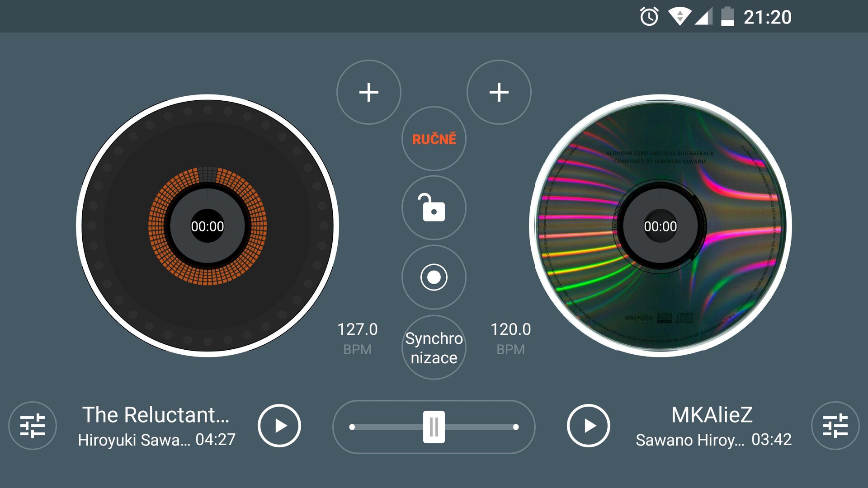Toggle the tempo lock padlock icon
868x488 pixels.
point(434,208)
